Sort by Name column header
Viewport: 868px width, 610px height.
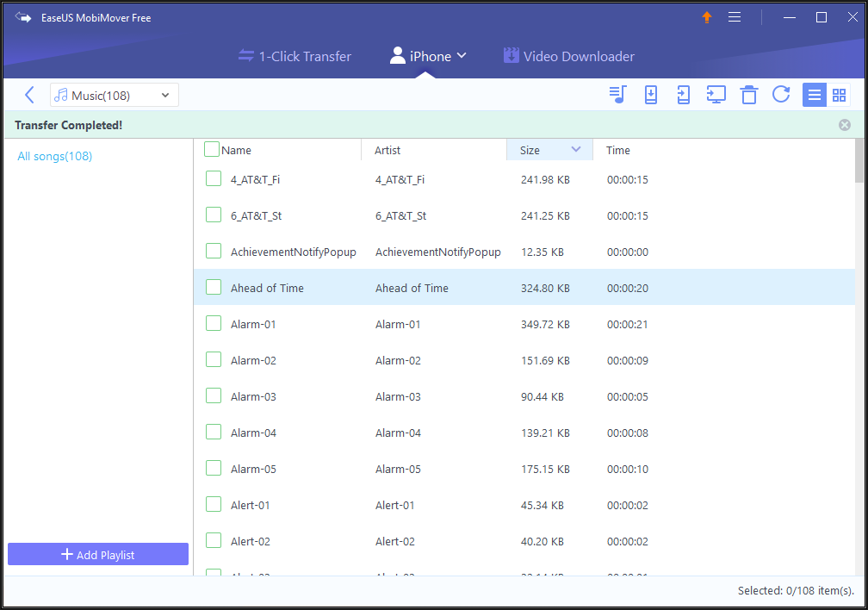tap(236, 150)
